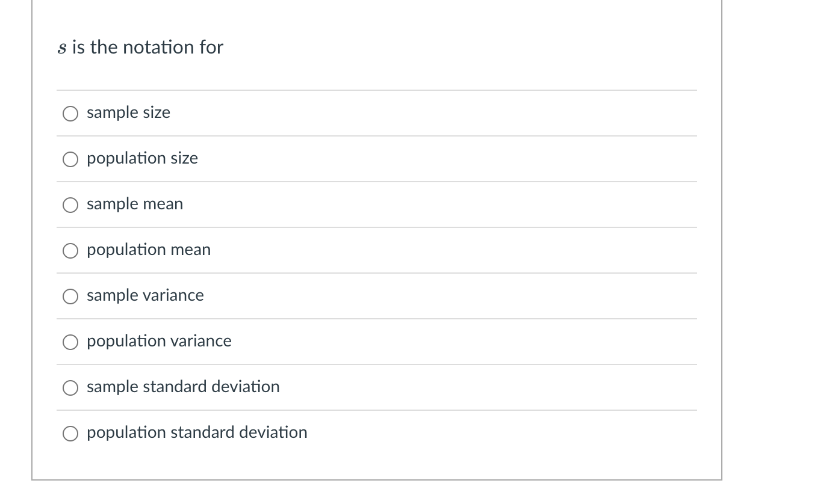The image size is (838, 504).
Task: Select the 'sample mean' radio button
Action: tap(70, 204)
